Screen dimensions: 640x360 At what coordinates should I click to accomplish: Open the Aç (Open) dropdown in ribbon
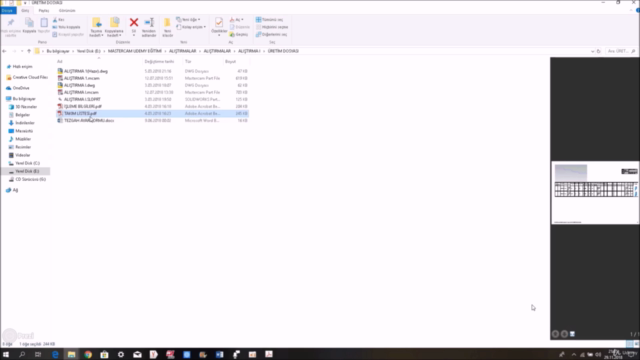click(x=237, y=20)
